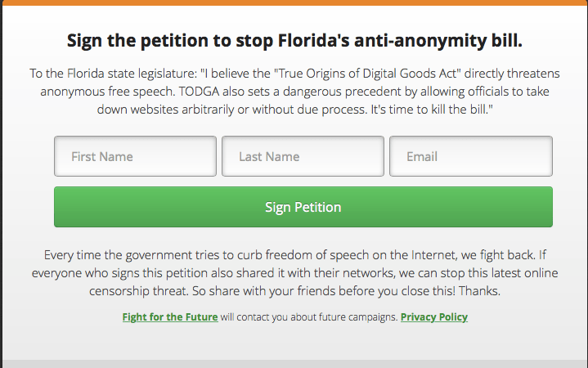Click the bold petition headline

(294, 41)
